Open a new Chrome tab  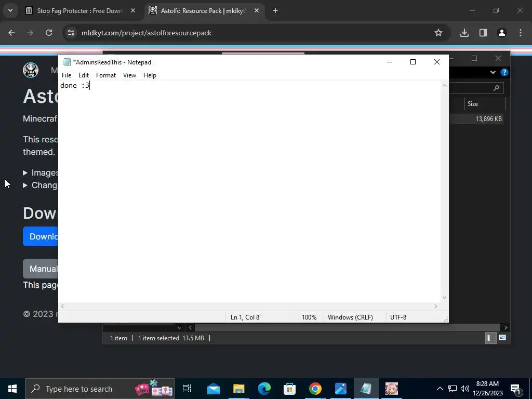tap(275, 11)
